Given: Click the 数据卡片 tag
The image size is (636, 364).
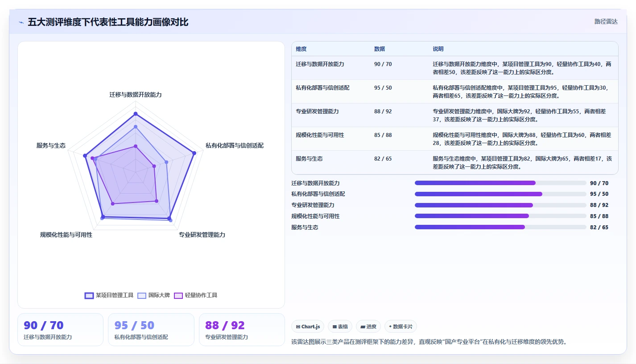Looking at the screenshot, I should pos(401,327).
